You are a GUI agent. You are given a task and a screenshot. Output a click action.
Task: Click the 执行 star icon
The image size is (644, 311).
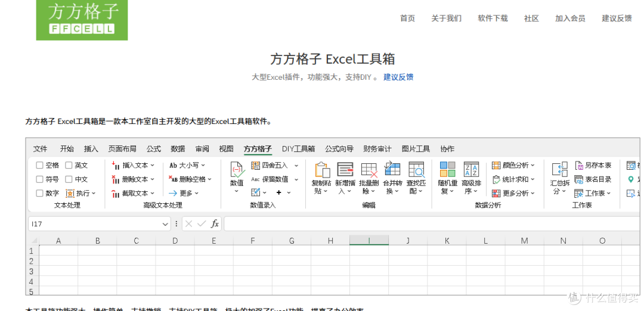click(70, 193)
